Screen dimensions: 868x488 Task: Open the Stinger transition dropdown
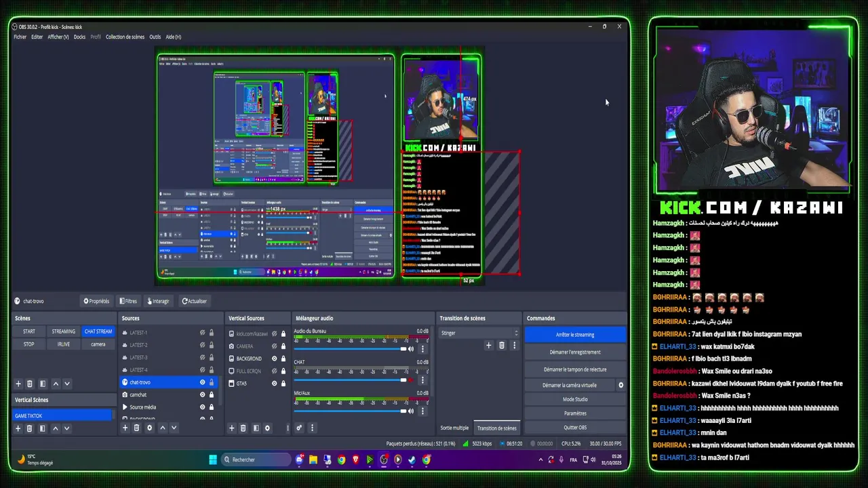point(479,333)
